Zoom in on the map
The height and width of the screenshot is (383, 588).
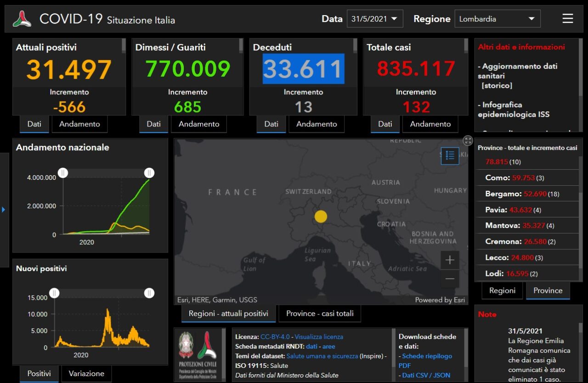tap(449, 260)
